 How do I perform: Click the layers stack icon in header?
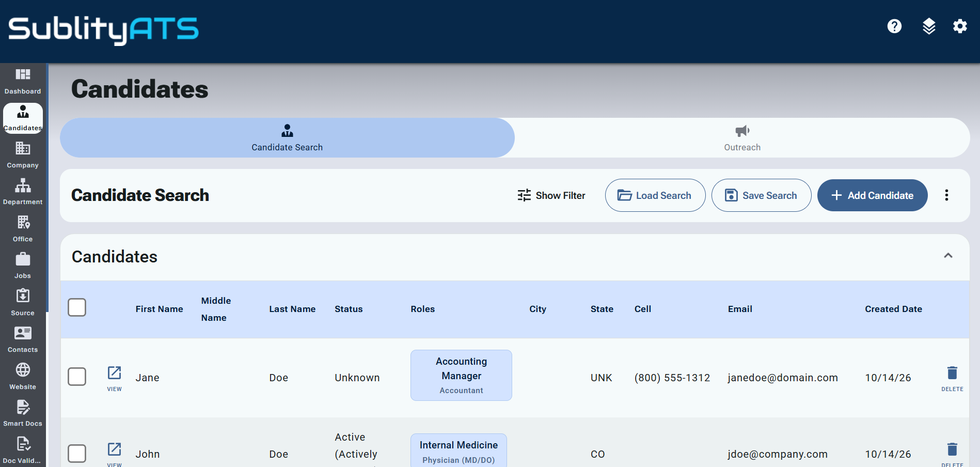pyautogui.click(x=929, y=26)
